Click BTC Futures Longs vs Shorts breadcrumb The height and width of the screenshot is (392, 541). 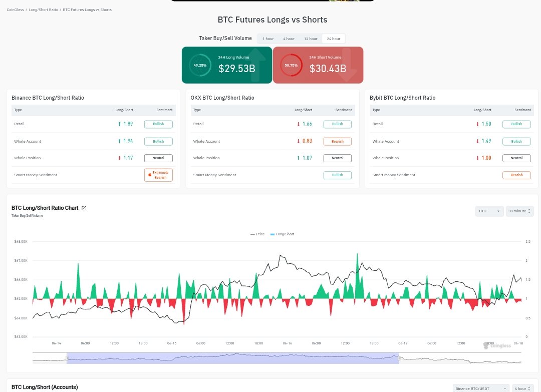tap(87, 10)
